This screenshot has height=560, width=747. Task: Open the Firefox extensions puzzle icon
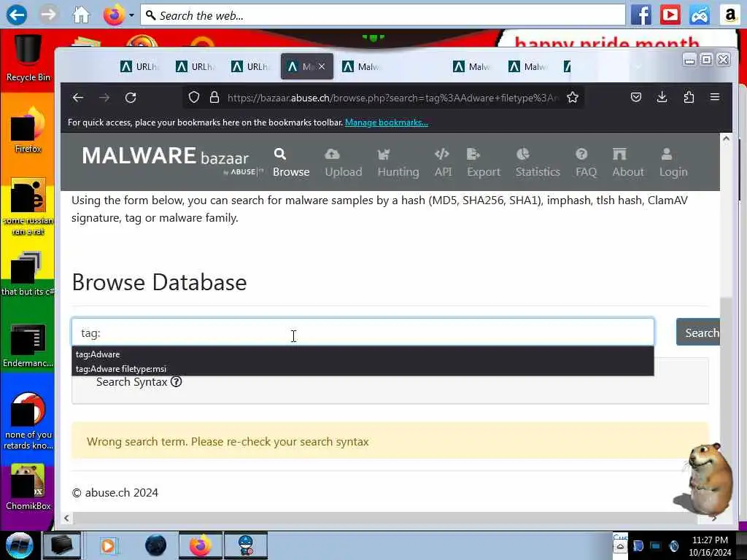tap(689, 98)
